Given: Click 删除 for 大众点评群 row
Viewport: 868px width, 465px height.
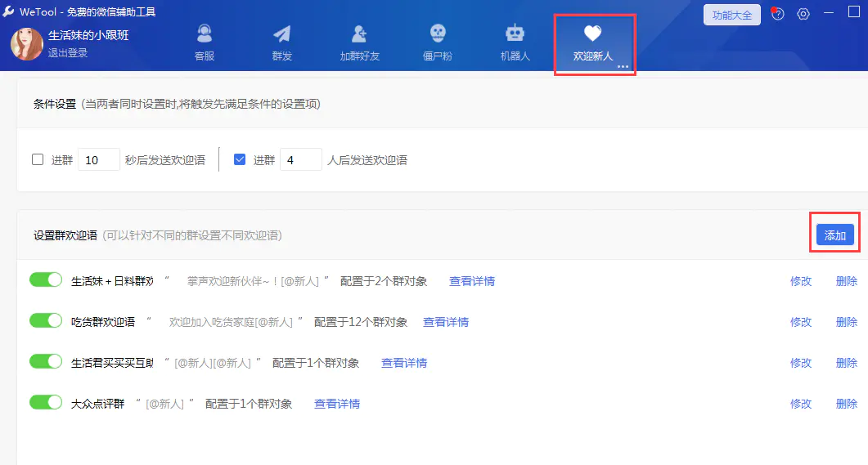Looking at the screenshot, I should 847,405.
